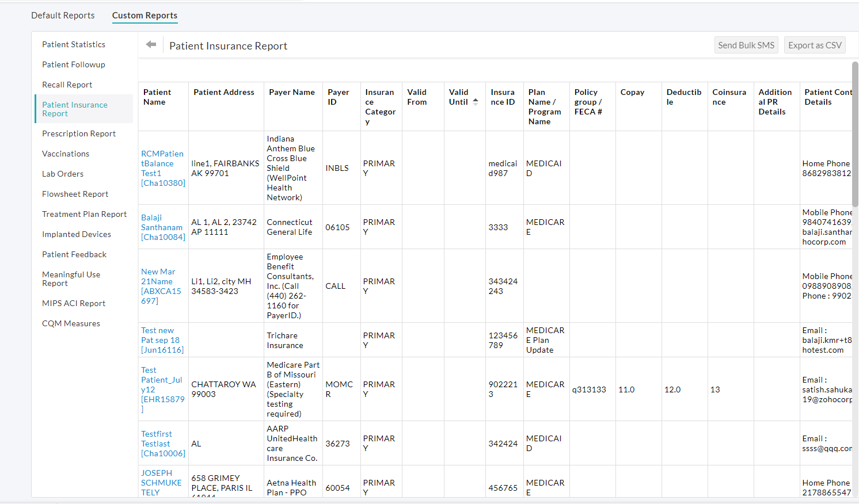The width and height of the screenshot is (859, 504).
Task: Open the Prescription Report
Action: click(78, 133)
